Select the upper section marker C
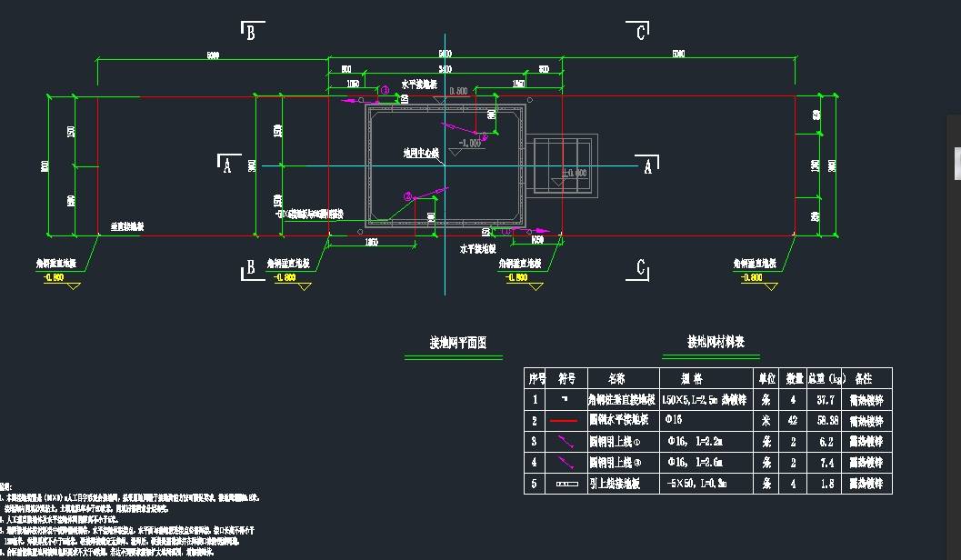Viewport: 961px width, 560px height. pos(641,33)
